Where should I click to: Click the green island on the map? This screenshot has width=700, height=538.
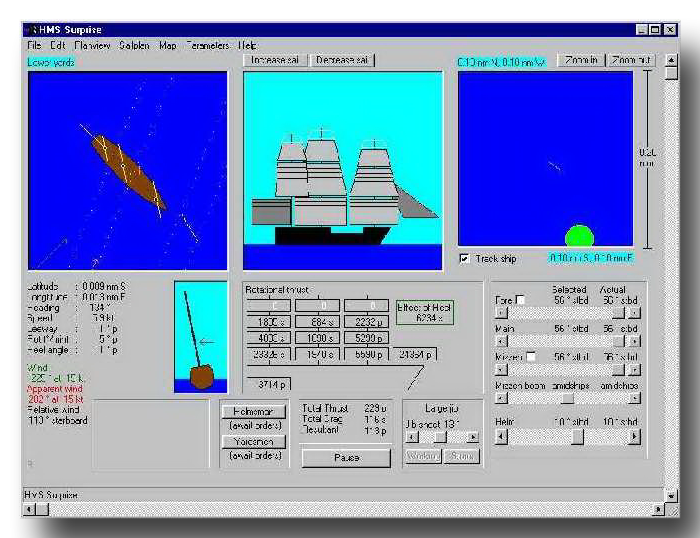pyautogui.click(x=579, y=236)
